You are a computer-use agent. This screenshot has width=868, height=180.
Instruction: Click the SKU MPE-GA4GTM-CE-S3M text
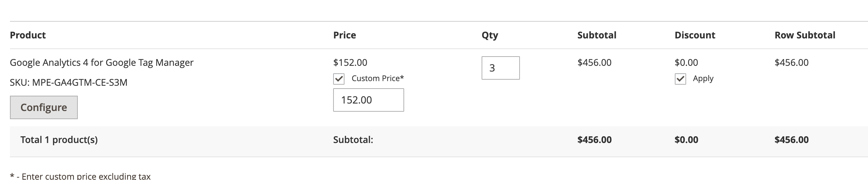[x=69, y=83]
